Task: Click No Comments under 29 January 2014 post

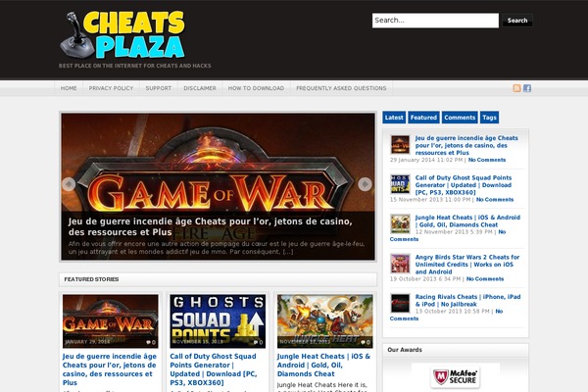Action: [487, 160]
